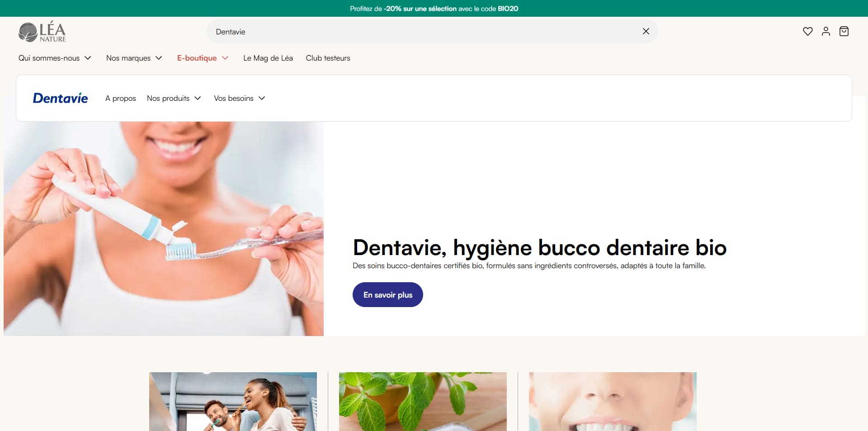Image resolution: width=868 pixels, height=431 pixels.
Task: Open the smiling teeth thumbnail
Action: pos(613,402)
